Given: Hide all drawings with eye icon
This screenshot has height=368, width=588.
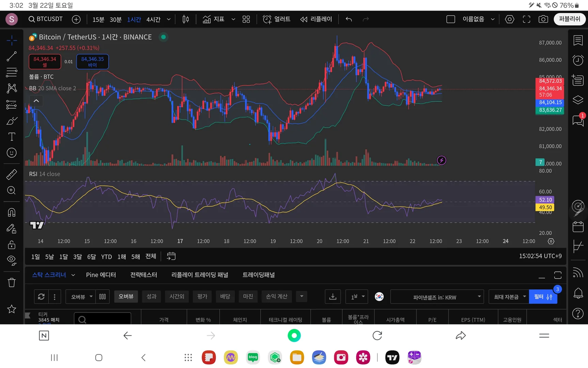Looking at the screenshot, I should (12, 261).
